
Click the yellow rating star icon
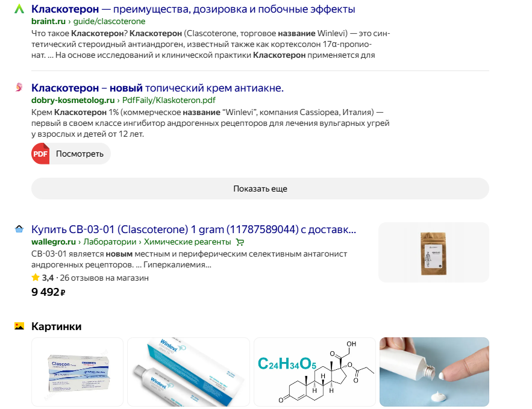36,278
